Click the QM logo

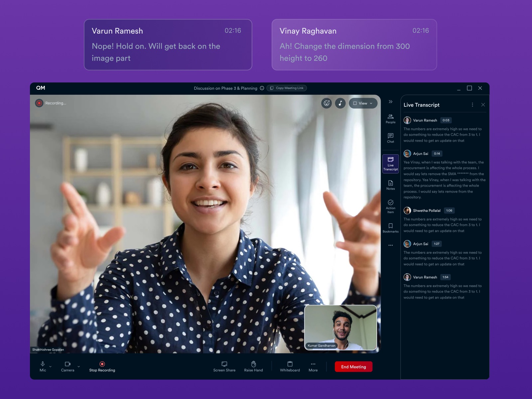click(x=41, y=88)
